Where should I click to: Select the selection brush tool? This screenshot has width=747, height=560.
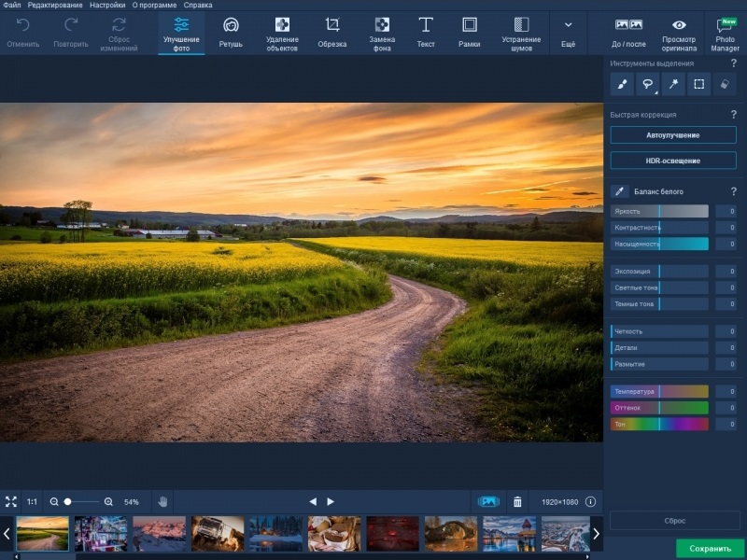point(622,85)
